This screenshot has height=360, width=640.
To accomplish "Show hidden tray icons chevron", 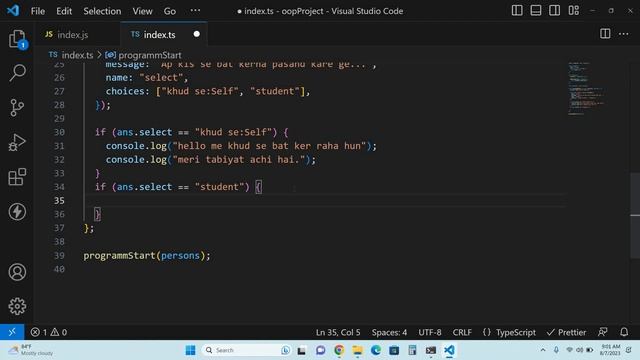I will coord(543,350).
